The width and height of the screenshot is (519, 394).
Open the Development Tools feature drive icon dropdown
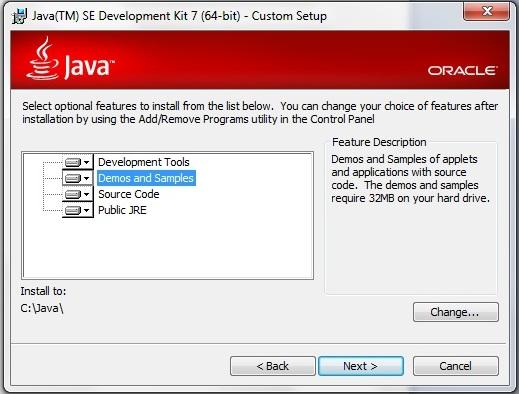pos(78,162)
